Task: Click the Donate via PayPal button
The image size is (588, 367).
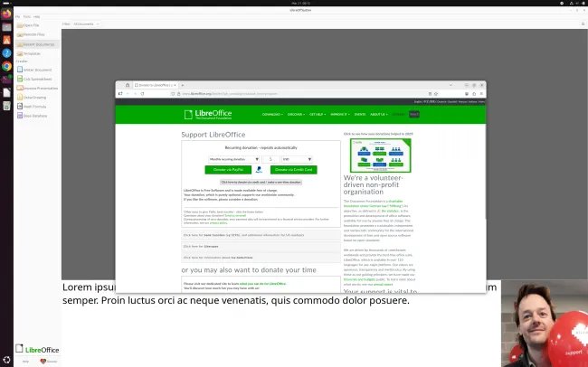Action: [228, 170]
